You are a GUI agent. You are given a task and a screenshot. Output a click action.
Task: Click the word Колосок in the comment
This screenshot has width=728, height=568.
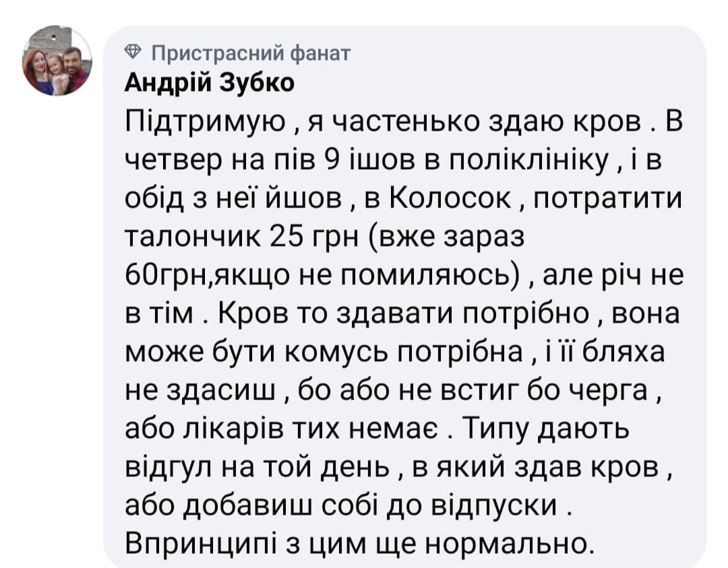(x=450, y=198)
